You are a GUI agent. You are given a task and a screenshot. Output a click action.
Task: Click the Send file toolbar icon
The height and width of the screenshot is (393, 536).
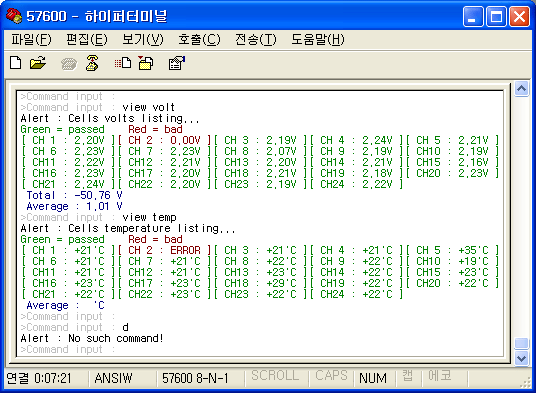click(x=123, y=63)
